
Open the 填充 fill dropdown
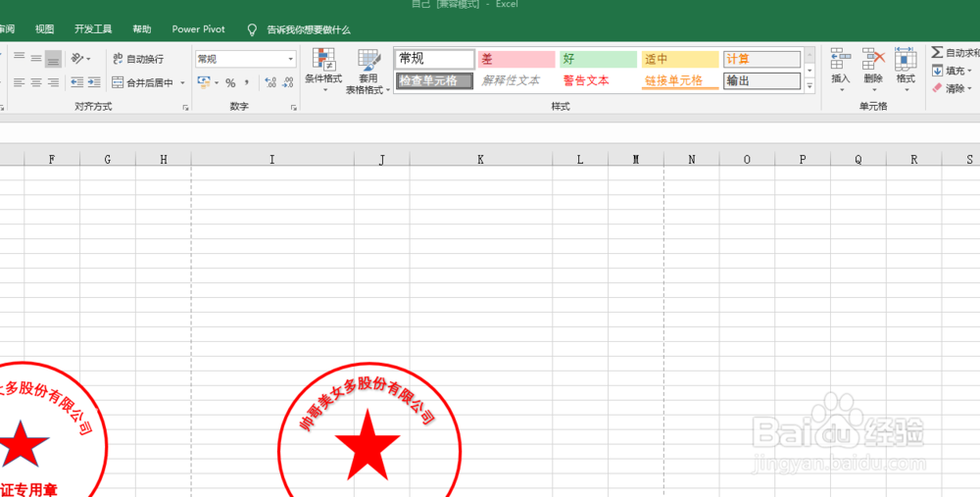click(x=952, y=71)
